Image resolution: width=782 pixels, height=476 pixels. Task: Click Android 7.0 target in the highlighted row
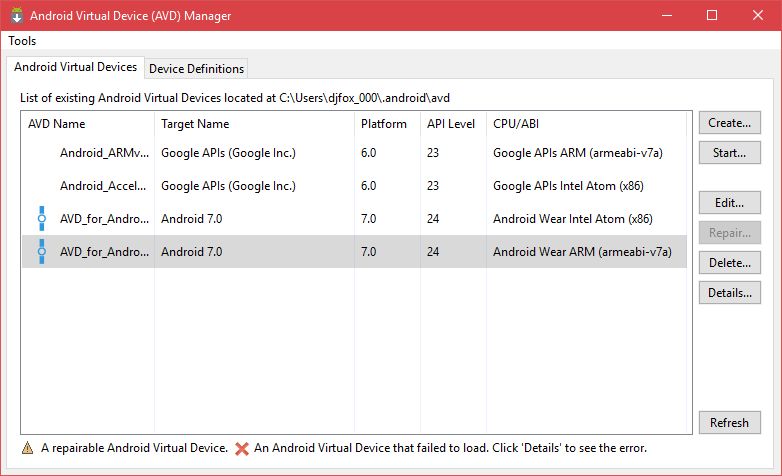click(192, 251)
